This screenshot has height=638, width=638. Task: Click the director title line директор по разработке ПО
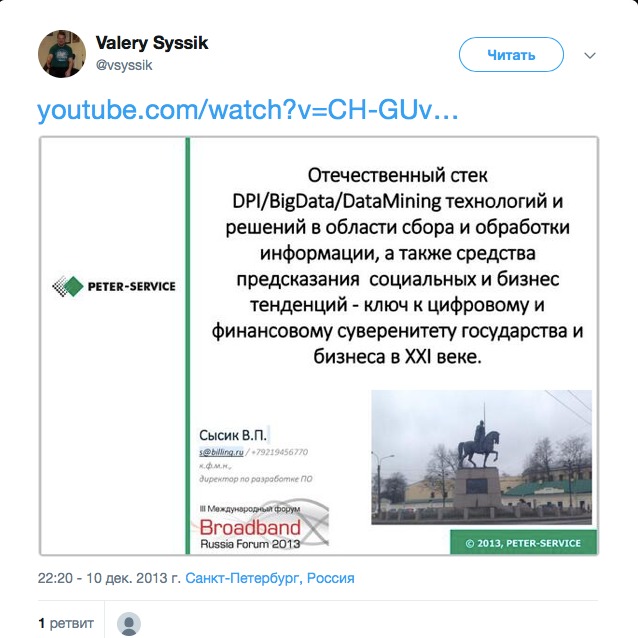(x=256, y=479)
